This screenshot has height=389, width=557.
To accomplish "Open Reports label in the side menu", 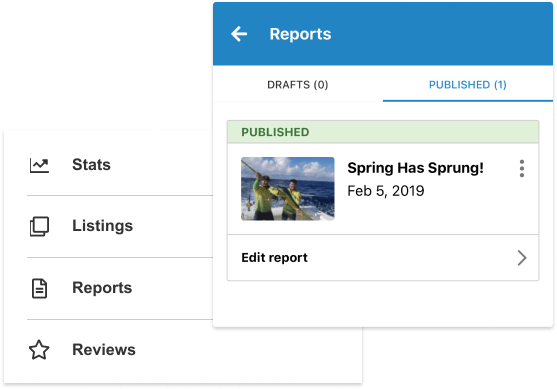I will pyautogui.click(x=102, y=288).
